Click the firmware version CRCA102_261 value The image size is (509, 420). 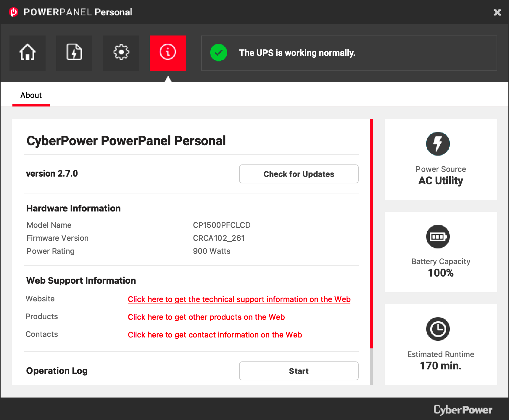point(219,238)
